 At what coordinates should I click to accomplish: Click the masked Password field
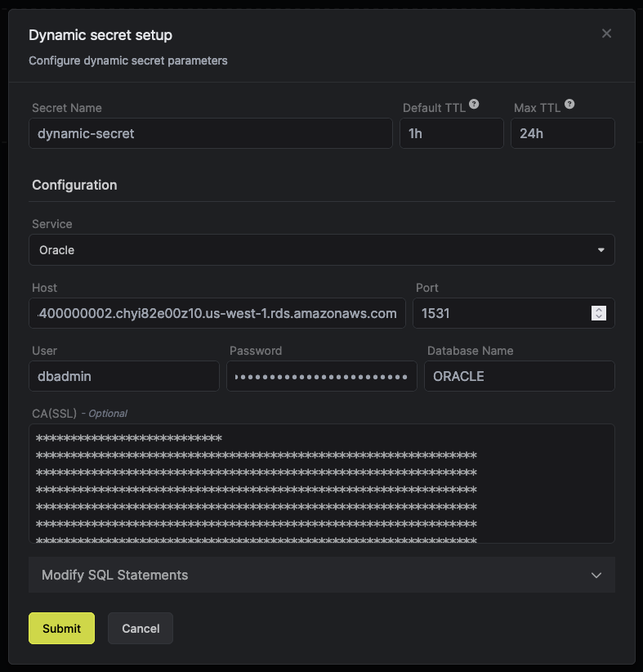tap(322, 376)
